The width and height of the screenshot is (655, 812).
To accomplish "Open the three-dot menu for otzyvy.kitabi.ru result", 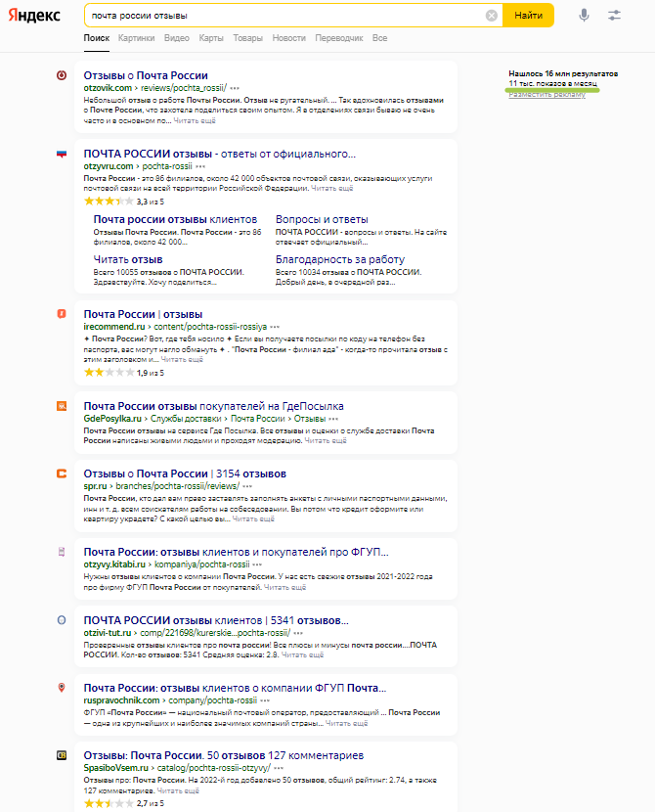I will tap(258, 564).
